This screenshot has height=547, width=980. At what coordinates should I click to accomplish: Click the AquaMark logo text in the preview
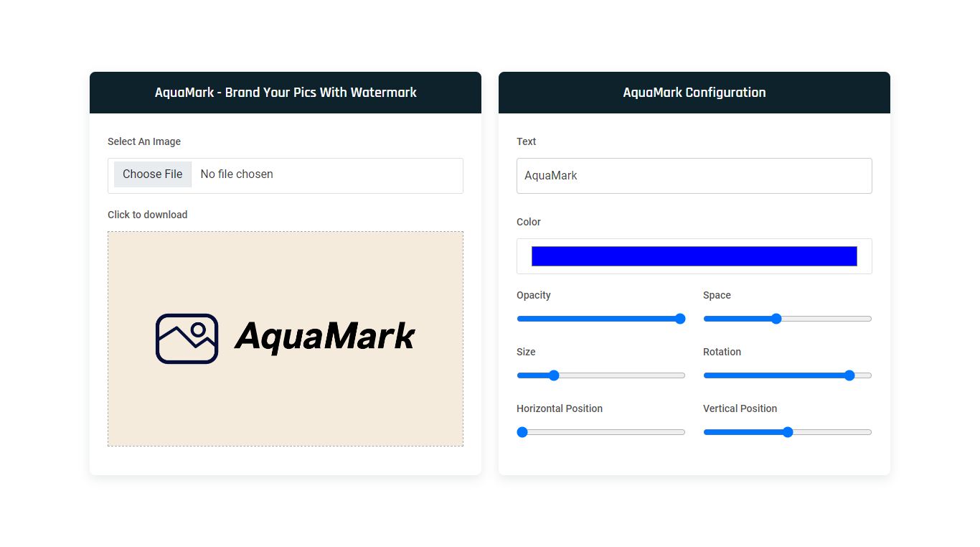(325, 337)
